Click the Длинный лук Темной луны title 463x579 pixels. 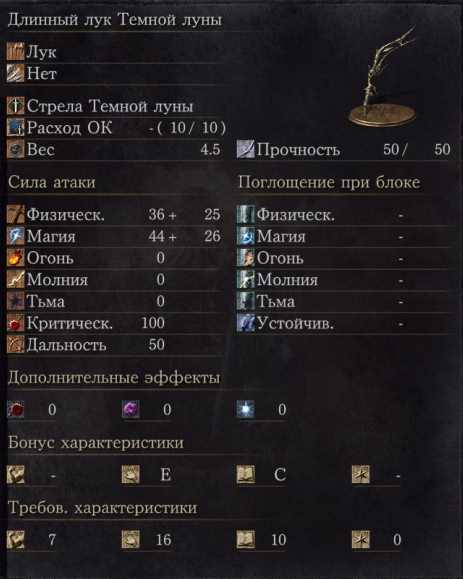115,20
